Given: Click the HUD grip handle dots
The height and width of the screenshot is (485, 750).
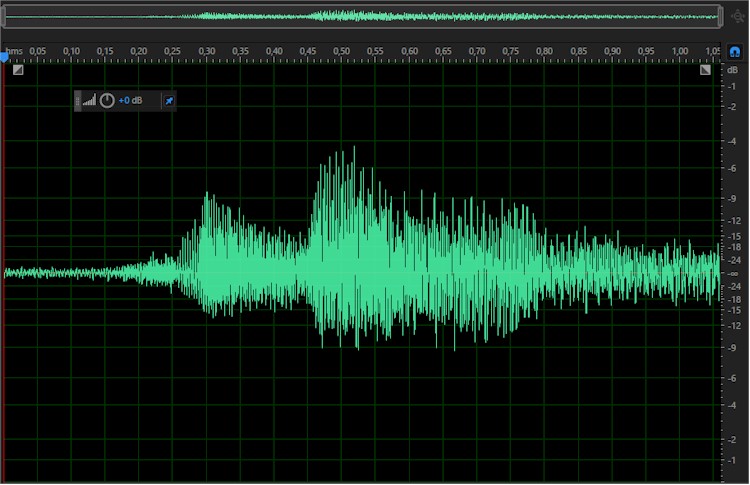Looking at the screenshot, I should click(x=77, y=101).
